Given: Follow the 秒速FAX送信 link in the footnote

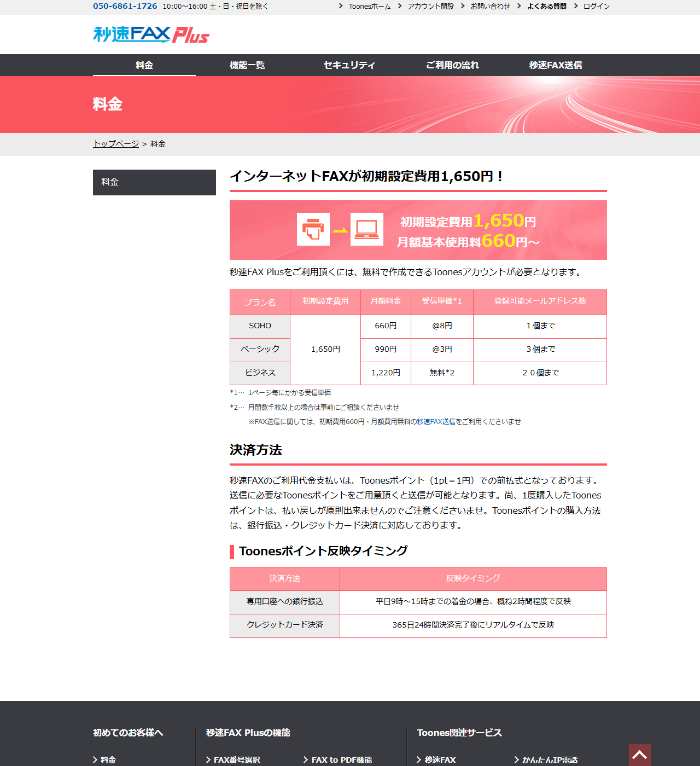Looking at the screenshot, I should [436, 422].
